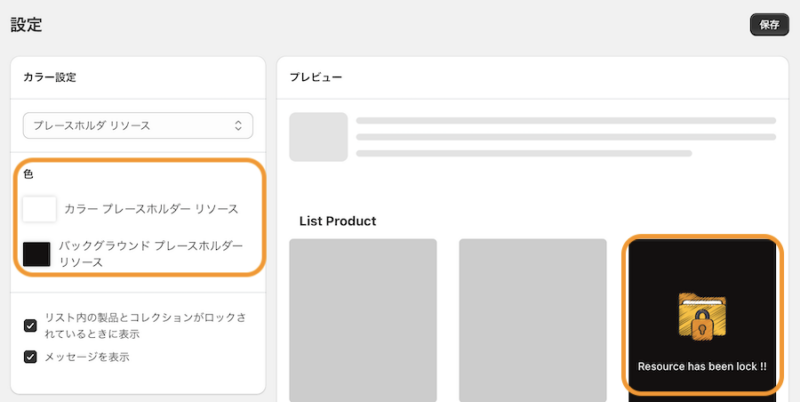Open black バックグラウンド プレースホルダー swatch
Viewport: 800px width, 402px height.
37,254
